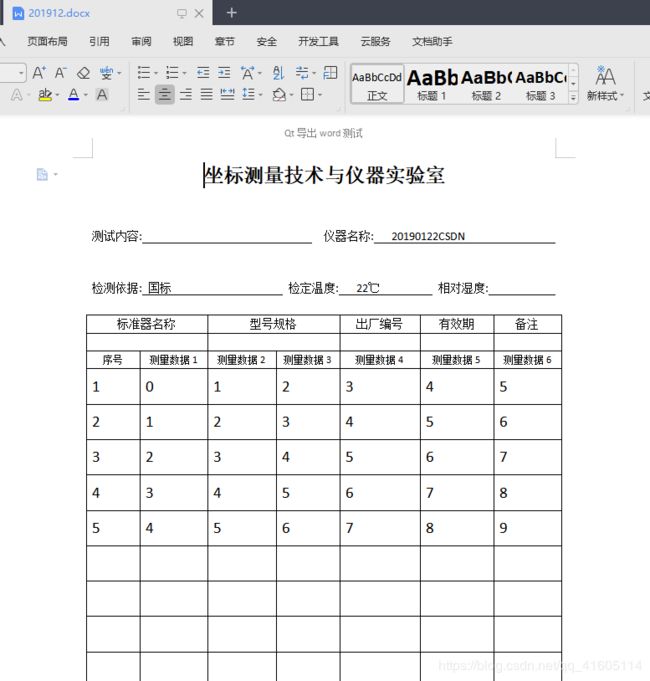Increase font size with A+ icon

tap(39, 73)
